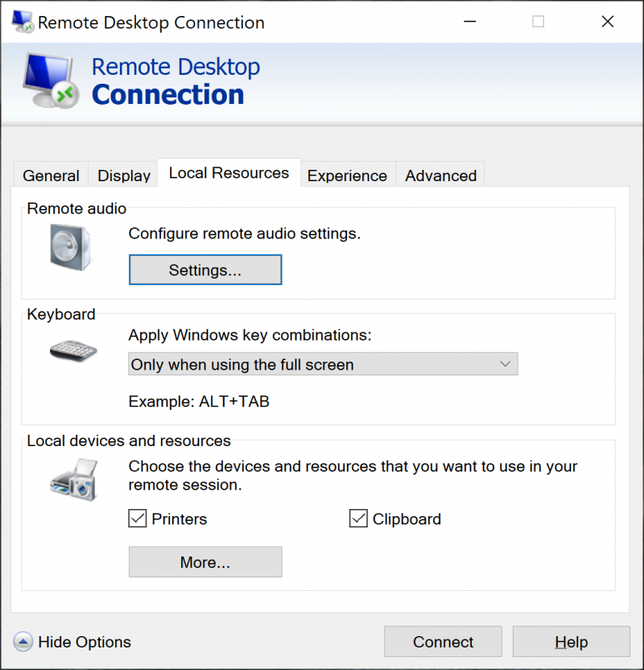The image size is (644, 670).
Task: Open remote audio Settings button
Action: click(205, 270)
